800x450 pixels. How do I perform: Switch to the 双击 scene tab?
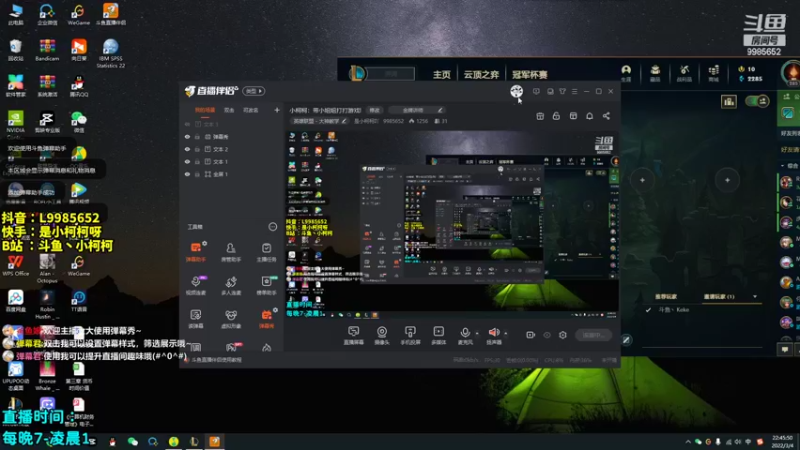pos(229,110)
